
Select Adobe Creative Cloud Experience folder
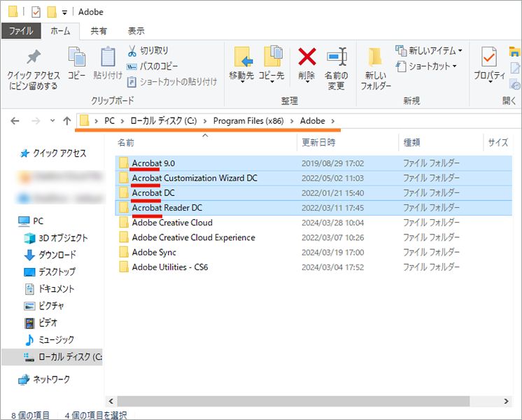313,237
